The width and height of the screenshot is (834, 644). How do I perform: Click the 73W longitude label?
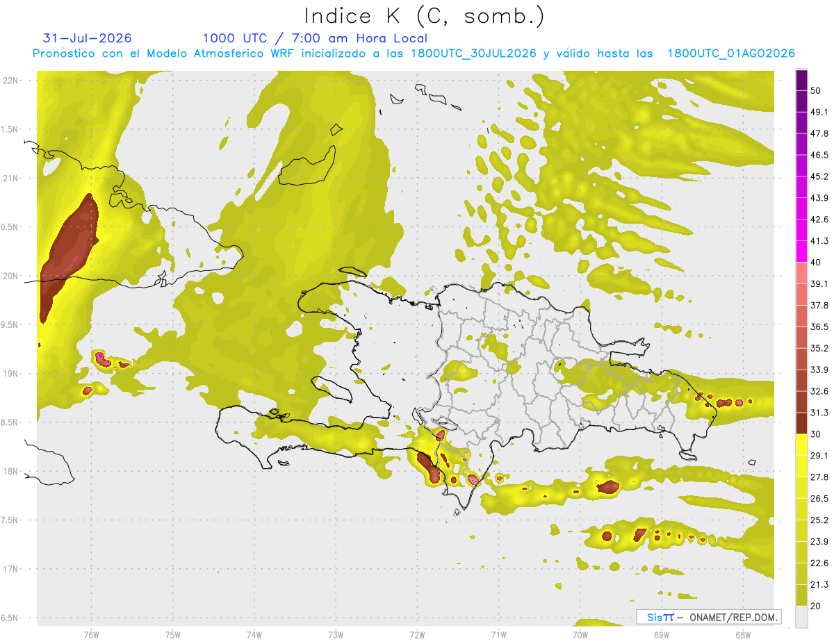tap(336, 634)
